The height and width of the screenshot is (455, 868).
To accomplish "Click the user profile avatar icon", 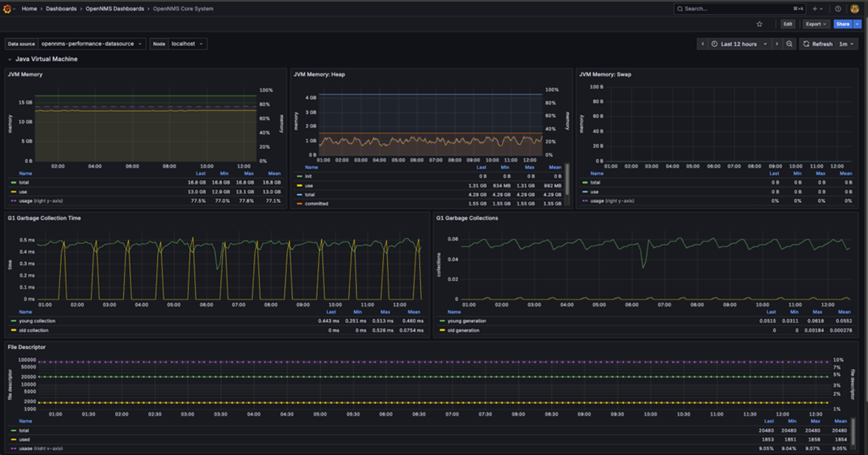I will [x=855, y=9].
